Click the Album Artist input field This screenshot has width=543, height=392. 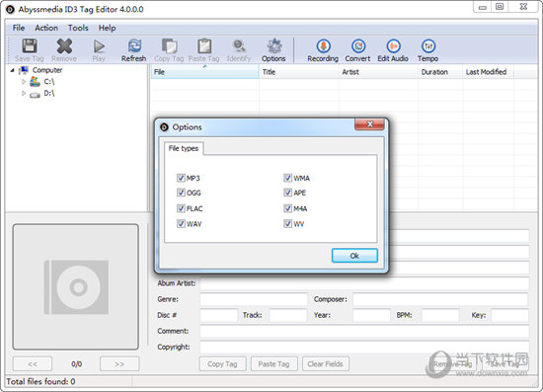(x=364, y=283)
